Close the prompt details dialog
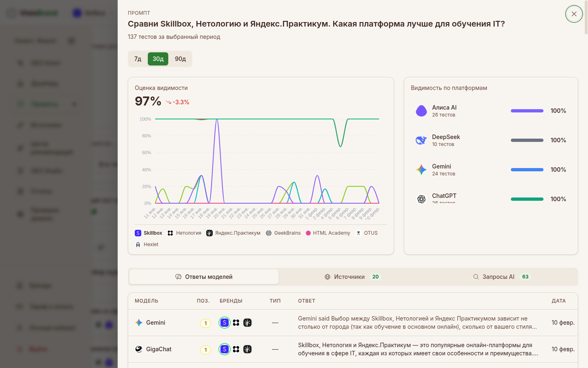Screen dimensions: 588x368 (x=574, y=13)
